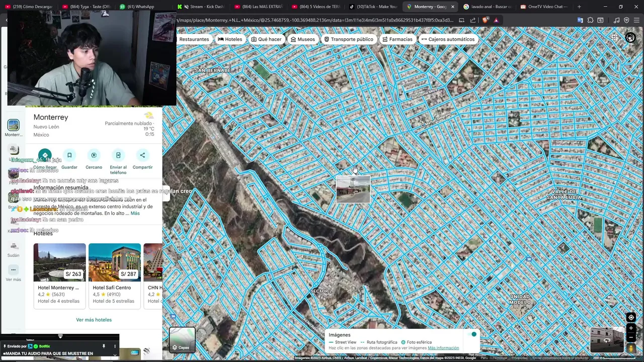644x362 pixels.
Task: Click the Guardar bookmark icon
Action: pyautogui.click(x=69, y=155)
